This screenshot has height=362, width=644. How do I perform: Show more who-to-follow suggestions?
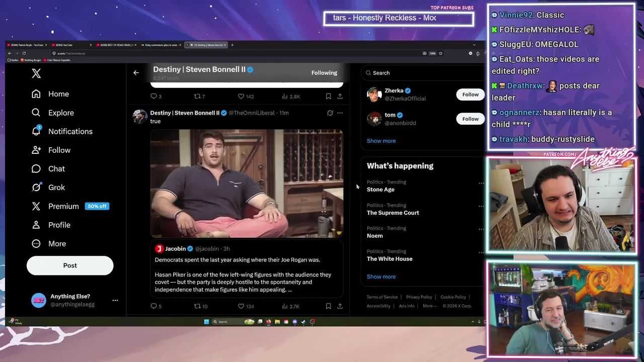(x=381, y=141)
